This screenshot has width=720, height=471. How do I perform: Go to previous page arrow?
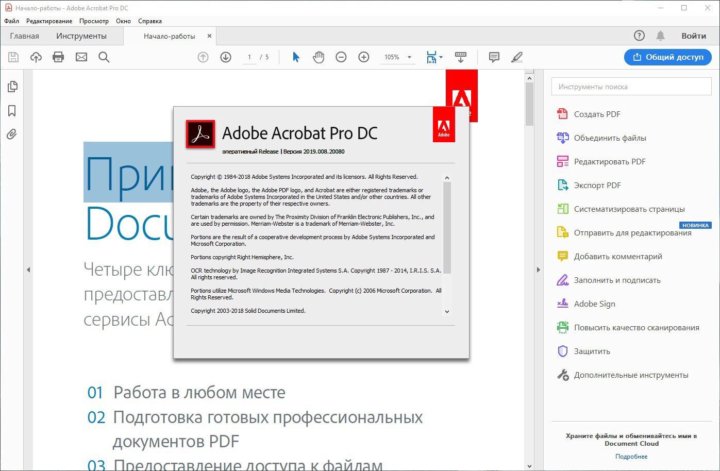point(203,57)
